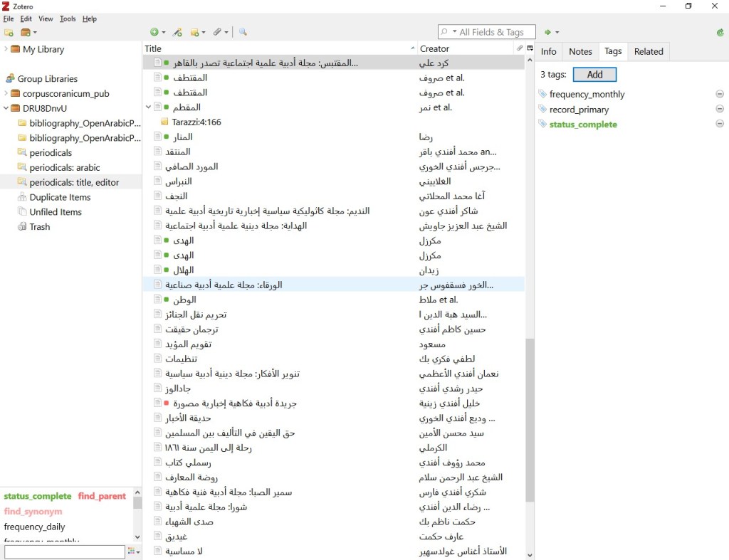Click the All Fields & Tags search box
The width and height of the screenshot is (729, 560).
[x=491, y=32]
